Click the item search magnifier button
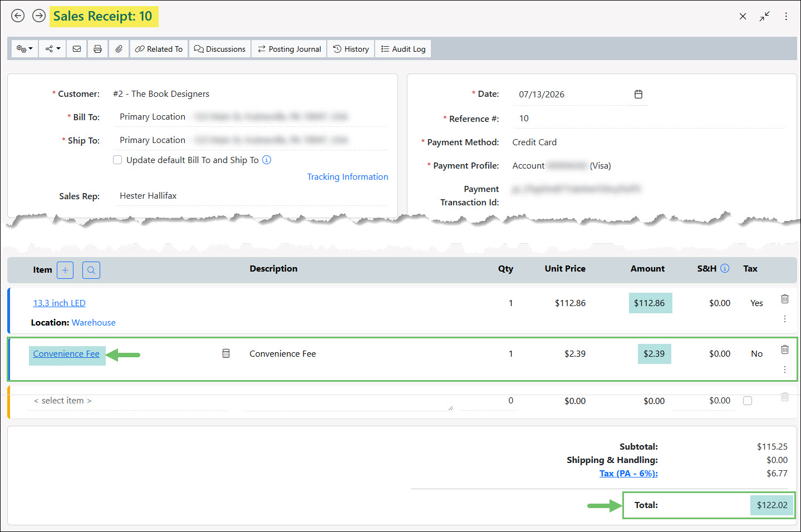This screenshot has width=801, height=532. click(91, 270)
